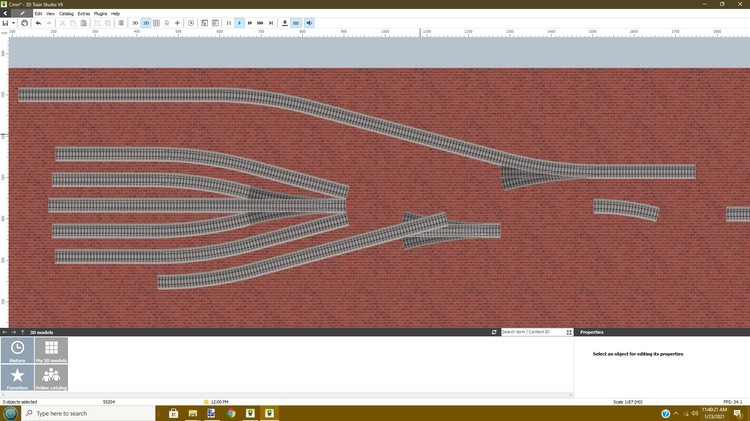Open the Catalog menu
The width and height of the screenshot is (750, 421).
pos(66,13)
